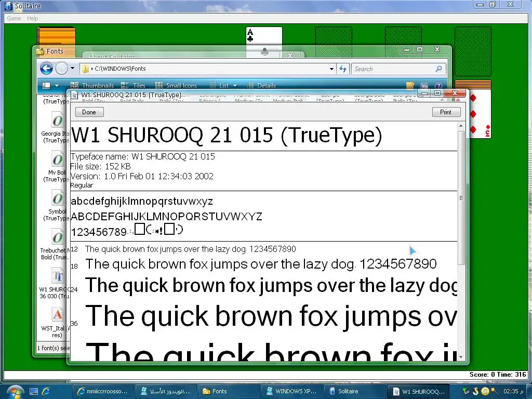Open the recent pages dropdown arrow
This screenshot has width=532, height=399.
pyautogui.click(x=72, y=69)
